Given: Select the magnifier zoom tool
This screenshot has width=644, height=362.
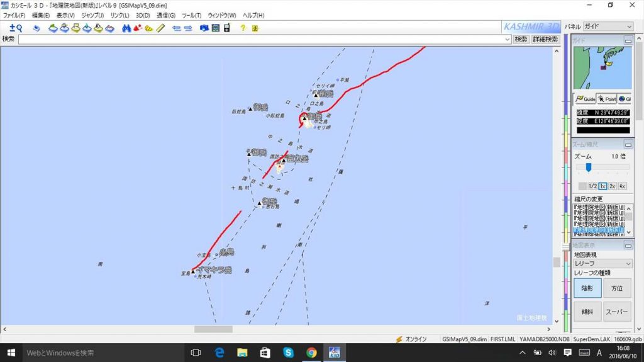Looking at the screenshot, I should point(19,28).
